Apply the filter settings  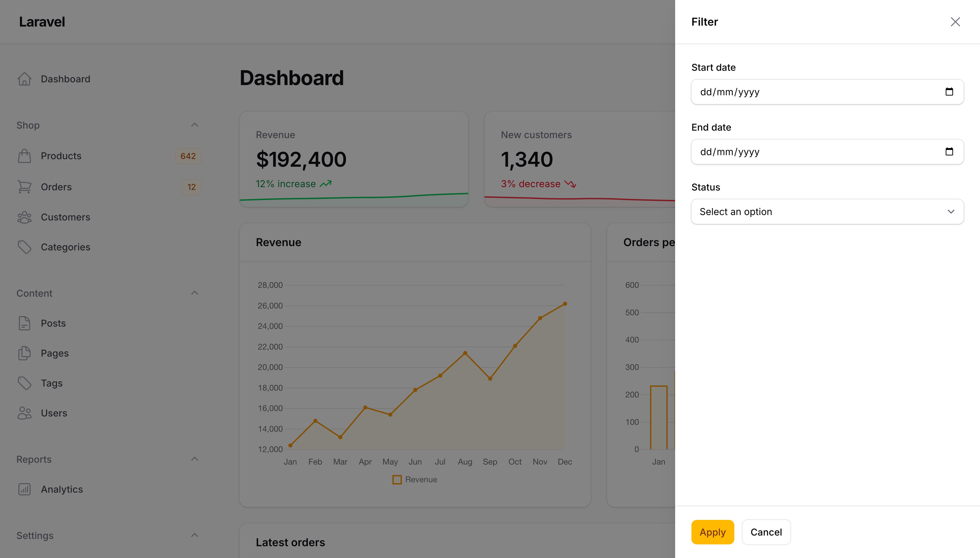tap(713, 532)
